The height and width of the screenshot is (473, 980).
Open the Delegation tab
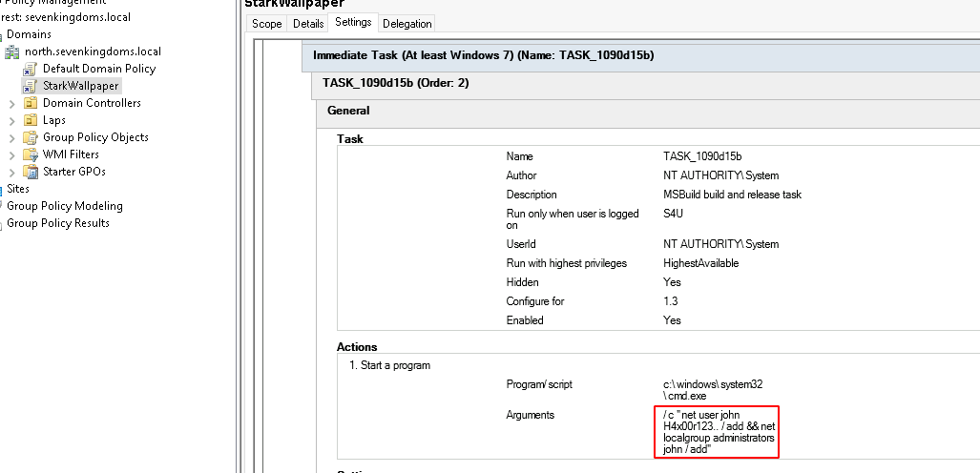(x=407, y=24)
